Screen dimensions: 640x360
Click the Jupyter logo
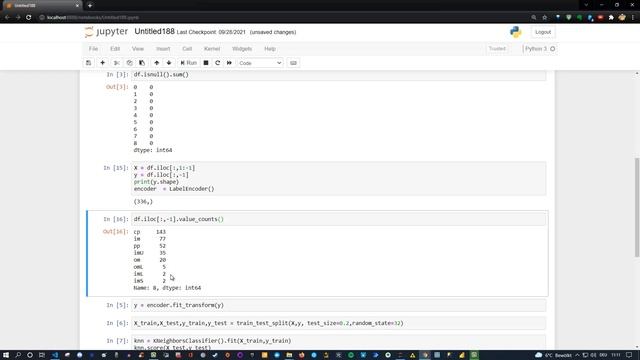(x=106, y=32)
